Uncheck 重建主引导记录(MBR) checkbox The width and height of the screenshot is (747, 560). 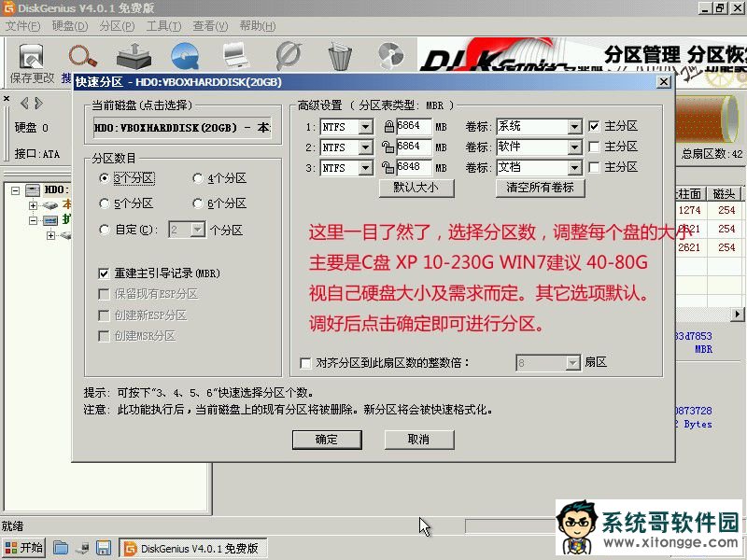104,273
